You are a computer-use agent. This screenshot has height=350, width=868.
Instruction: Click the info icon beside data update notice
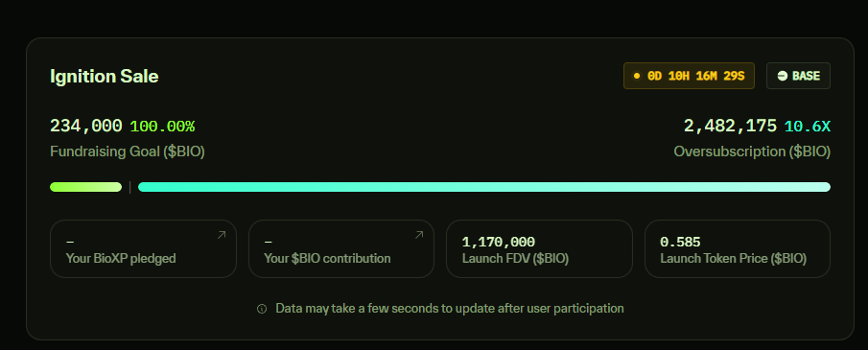[262, 309]
